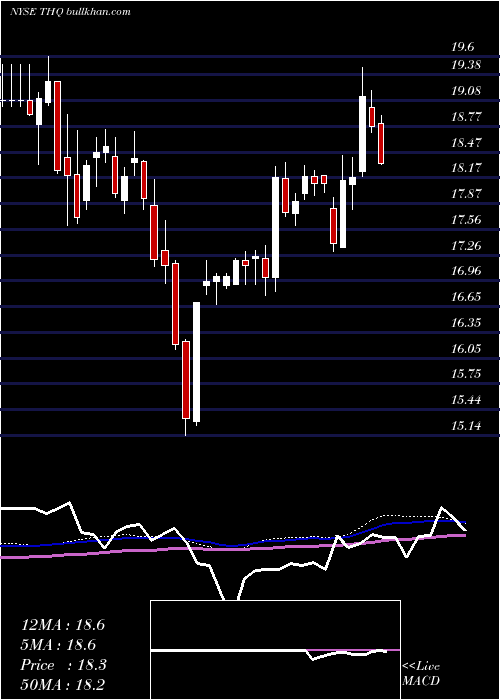This screenshot has width=500, height=700.
Task: Click the 15.44 price axis label
Action: pyautogui.click(x=466, y=400)
